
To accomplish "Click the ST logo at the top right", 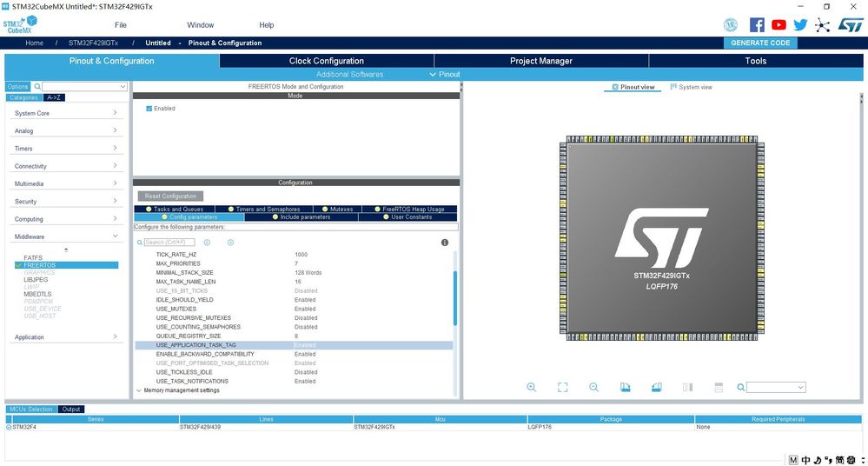I will pos(851,25).
